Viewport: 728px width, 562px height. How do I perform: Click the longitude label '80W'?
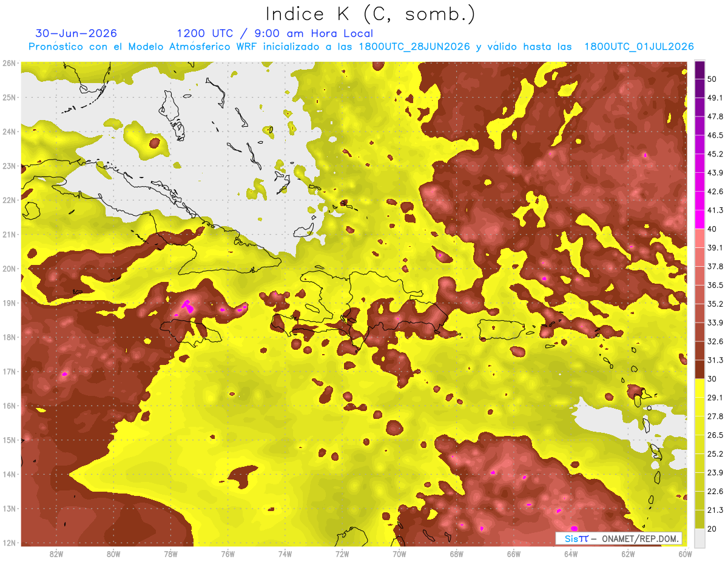[x=113, y=554]
